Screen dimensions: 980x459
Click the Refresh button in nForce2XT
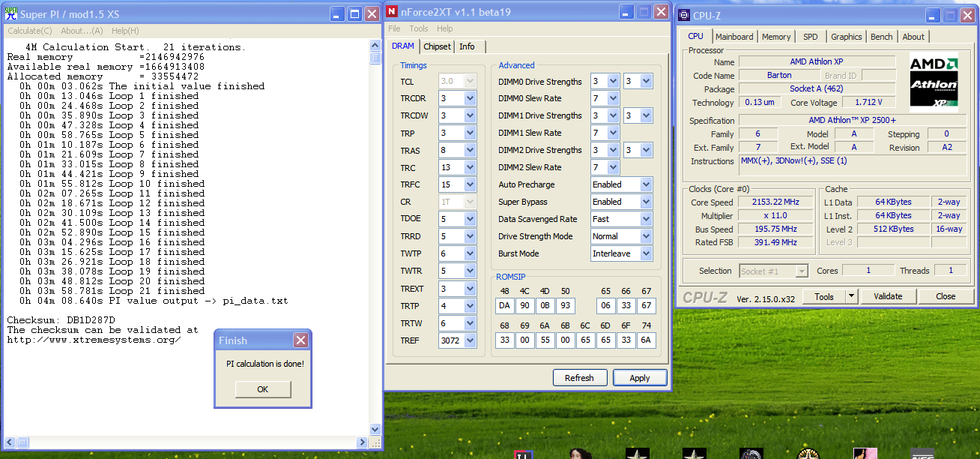(x=579, y=378)
